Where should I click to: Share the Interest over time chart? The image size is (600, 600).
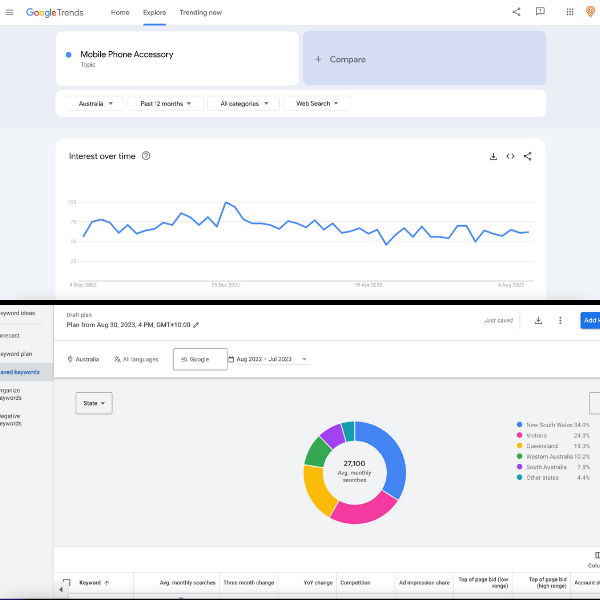click(x=527, y=156)
